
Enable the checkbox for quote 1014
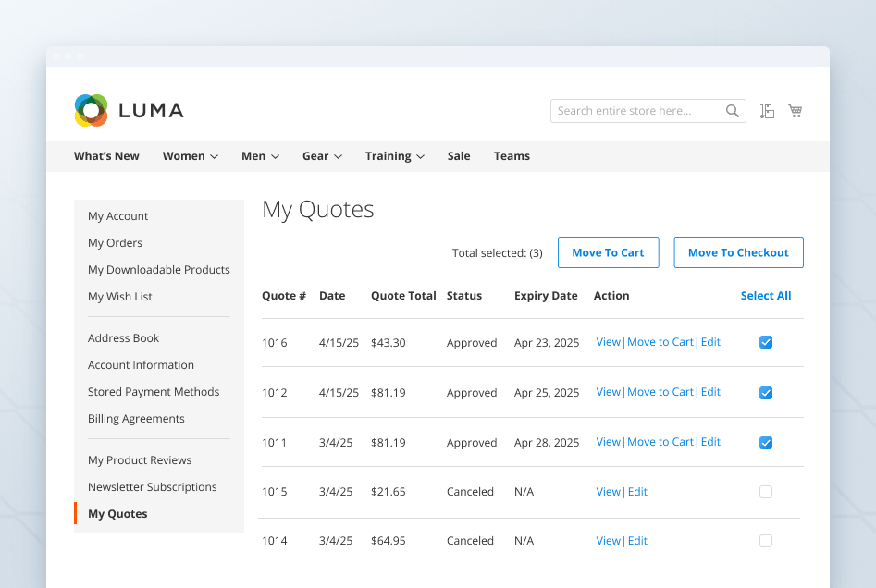point(766,541)
